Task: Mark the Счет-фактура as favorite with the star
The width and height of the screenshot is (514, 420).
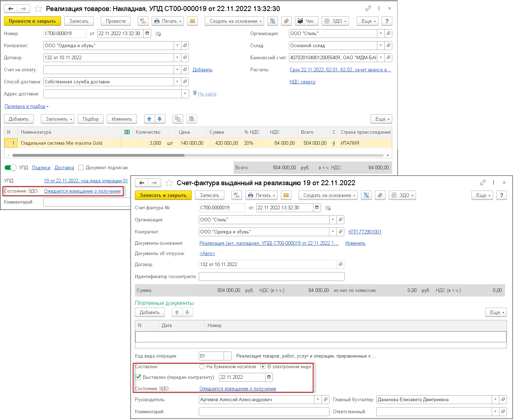Action: (x=169, y=183)
